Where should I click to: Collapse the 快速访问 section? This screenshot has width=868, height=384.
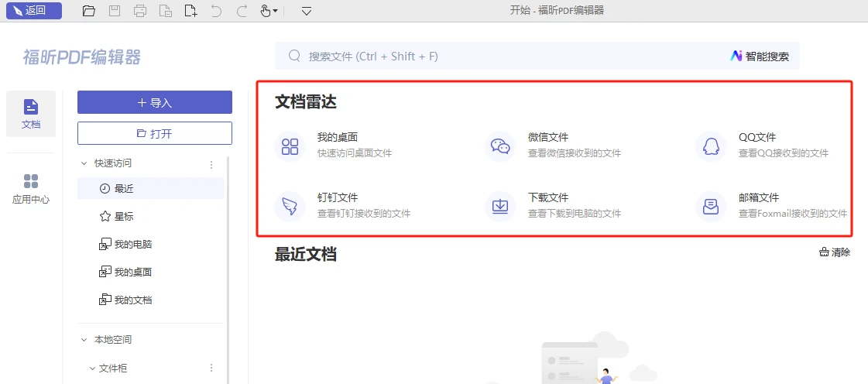coord(84,163)
